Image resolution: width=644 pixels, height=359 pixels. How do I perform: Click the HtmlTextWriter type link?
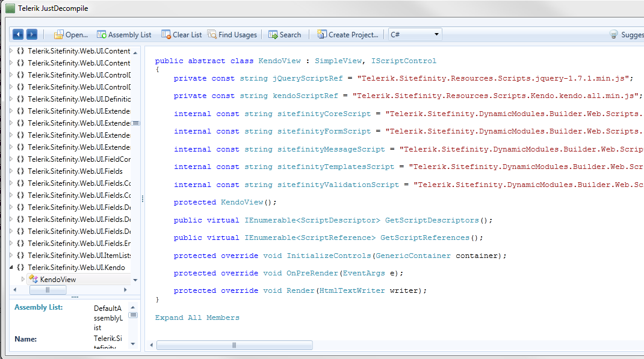(352, 290)
